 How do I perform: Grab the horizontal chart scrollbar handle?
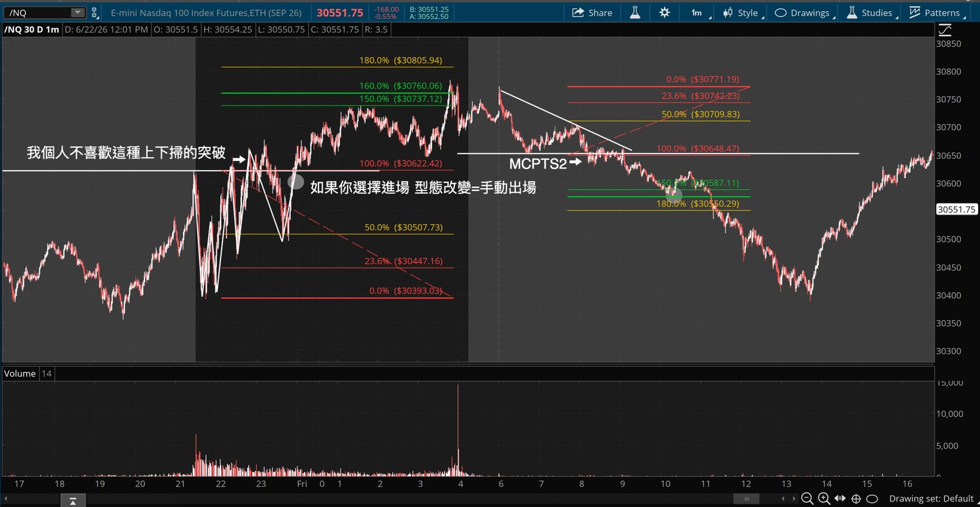(x=746, y=498)
